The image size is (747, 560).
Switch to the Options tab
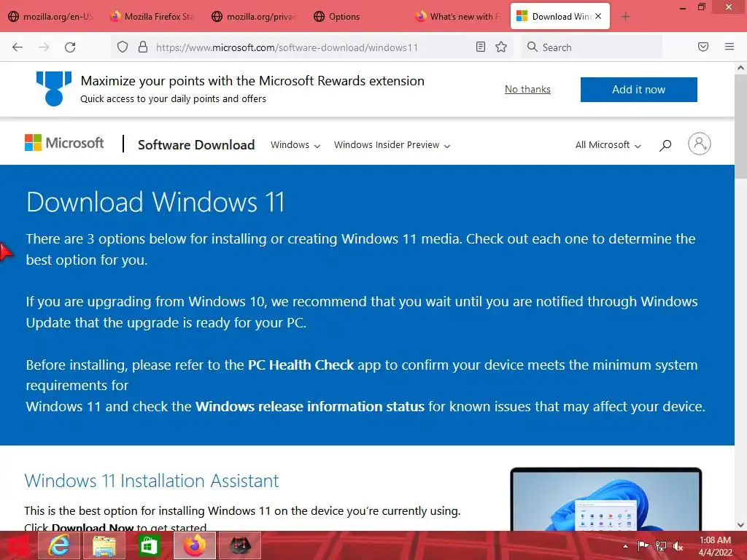point(356,16)
